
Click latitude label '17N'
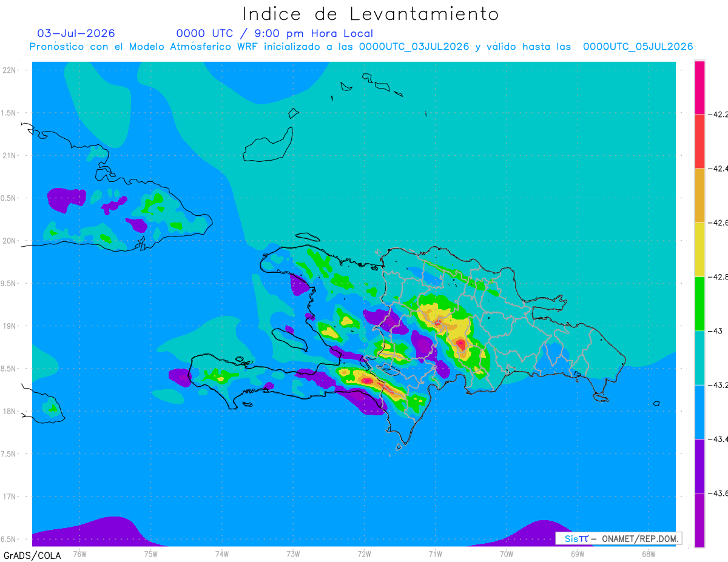(x=10, y=497)
